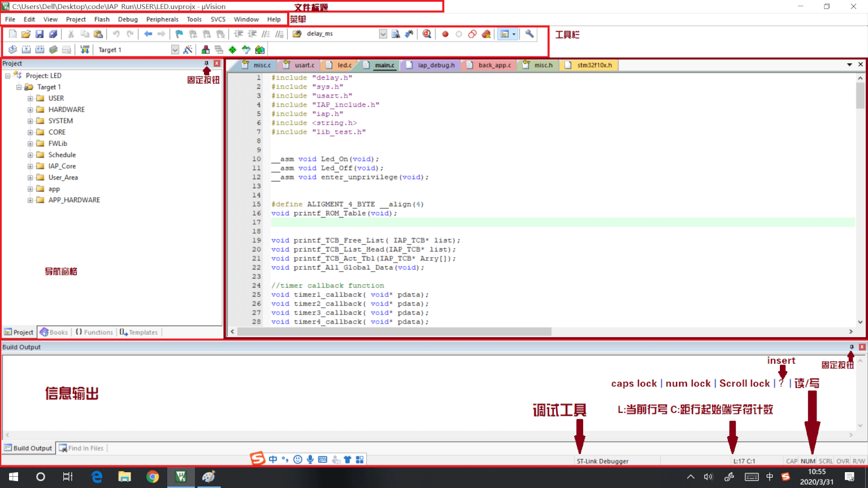
Task: Click the editor vertical scrollbar thumb
Action: click(860, 96)
